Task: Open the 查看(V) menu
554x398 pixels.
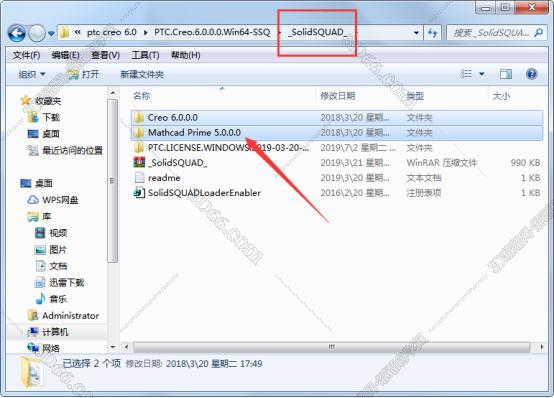Action: pos(106,55)
